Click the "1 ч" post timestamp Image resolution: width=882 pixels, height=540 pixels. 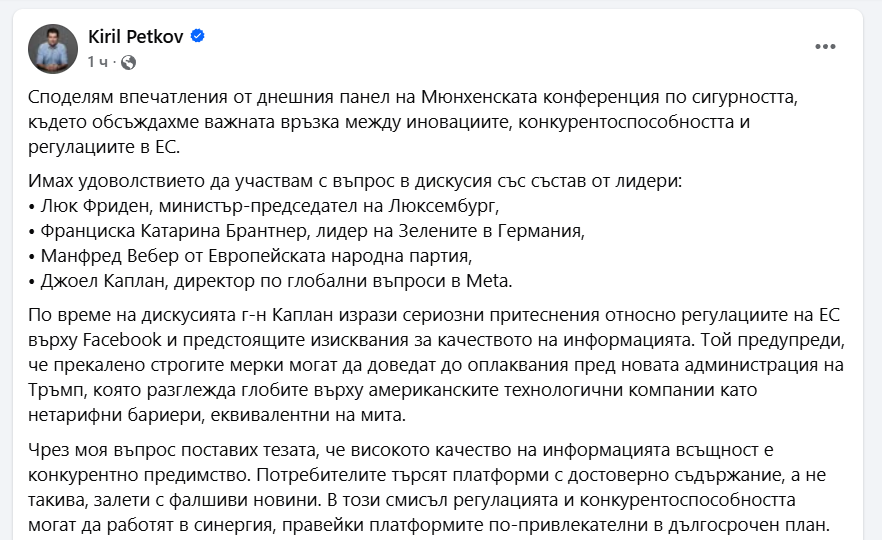pyautogui.click(x=97, y=62)
